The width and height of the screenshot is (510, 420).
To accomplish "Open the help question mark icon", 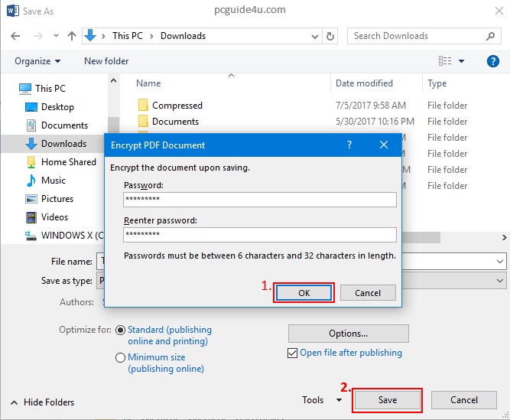I will point(492,61).
